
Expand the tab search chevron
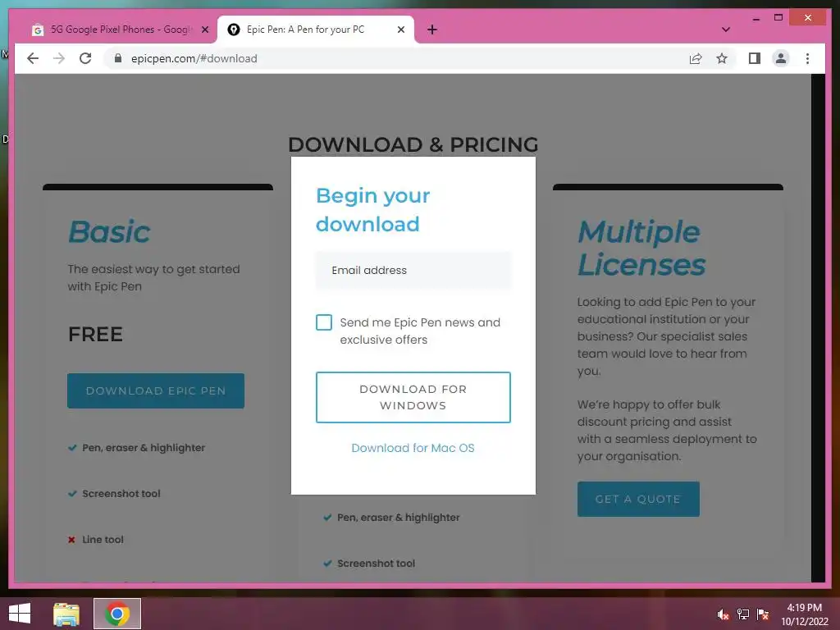725,30
